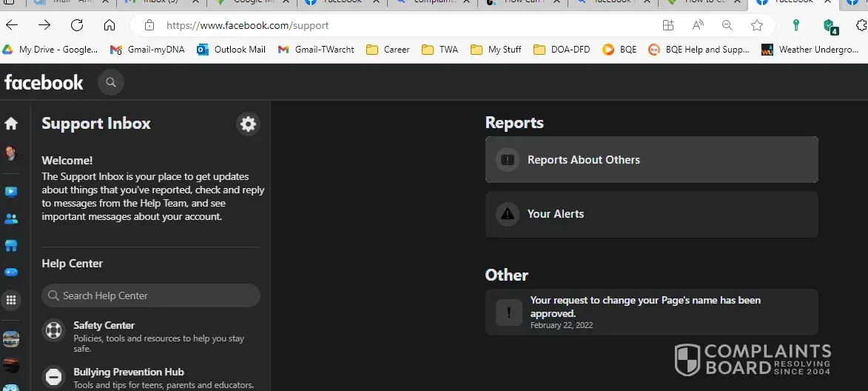
Task: Click the Facebook search magnifier icon
Action: click(x=111, y=82)
